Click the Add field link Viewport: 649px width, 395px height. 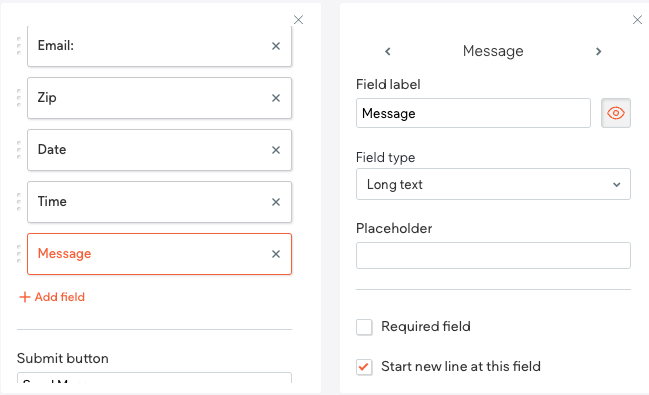click(x=52, y=297)
